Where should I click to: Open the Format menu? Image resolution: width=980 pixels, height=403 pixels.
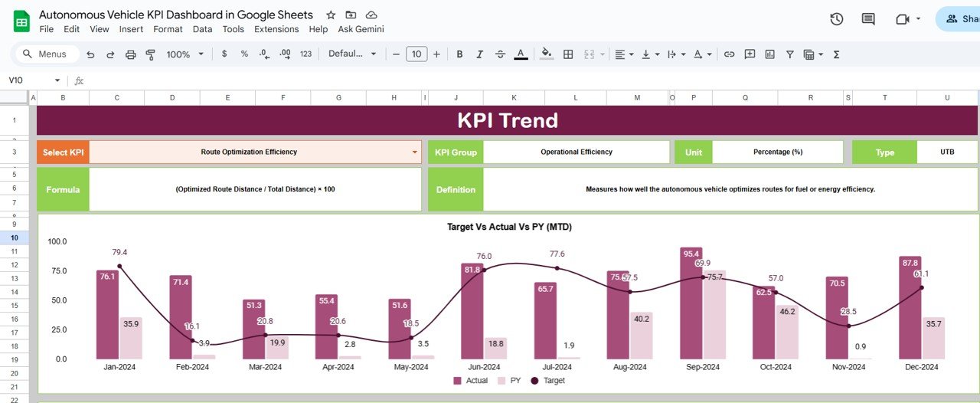pos(168,29)
